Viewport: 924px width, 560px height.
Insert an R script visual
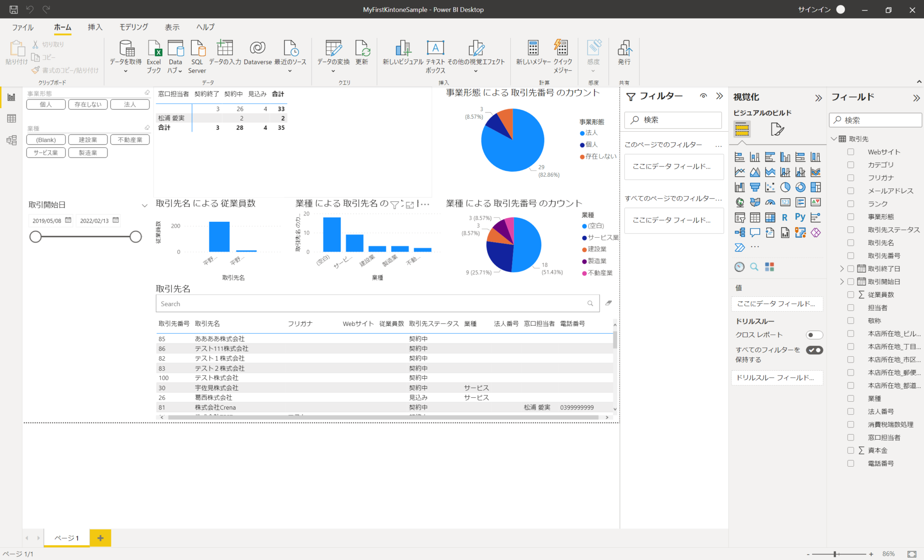(785, 217)
